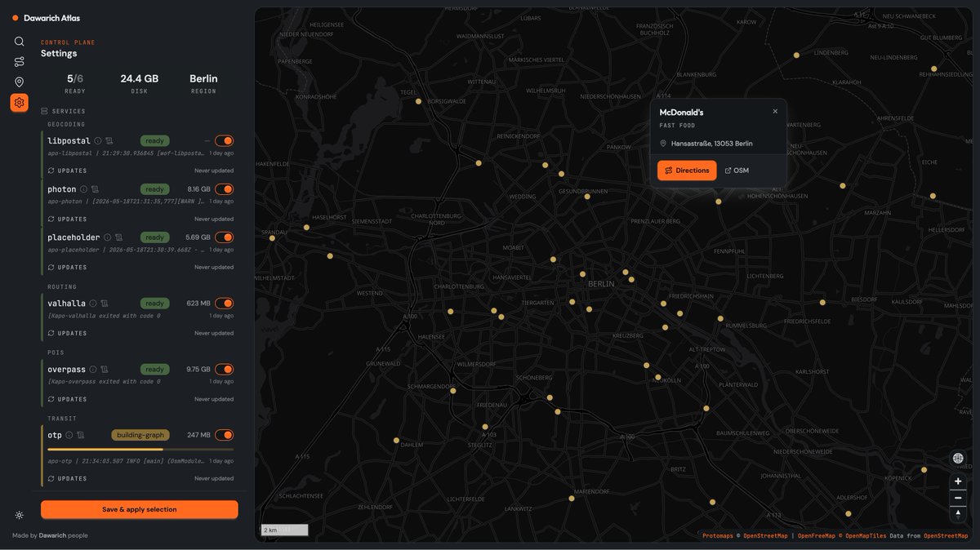Open logs icon next to photon
Screen dimensions: 980x550
[95, 189]
